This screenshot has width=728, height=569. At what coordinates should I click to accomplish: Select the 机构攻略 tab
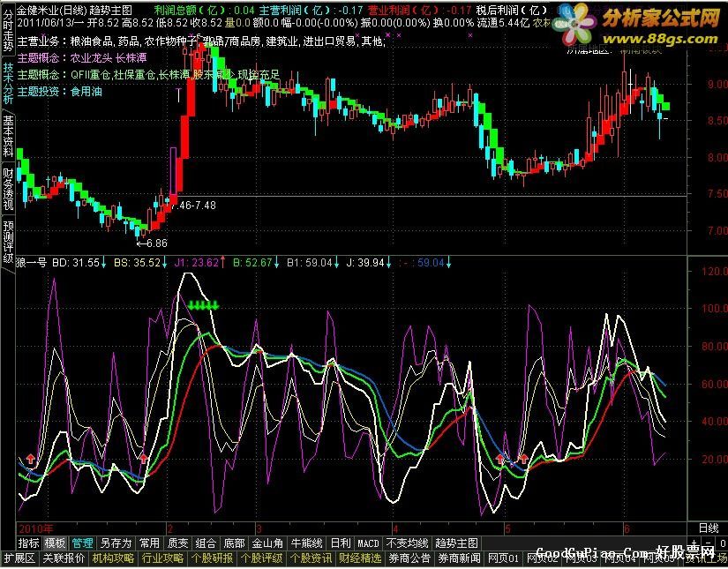pyautogui.click(x=113, y=558)
